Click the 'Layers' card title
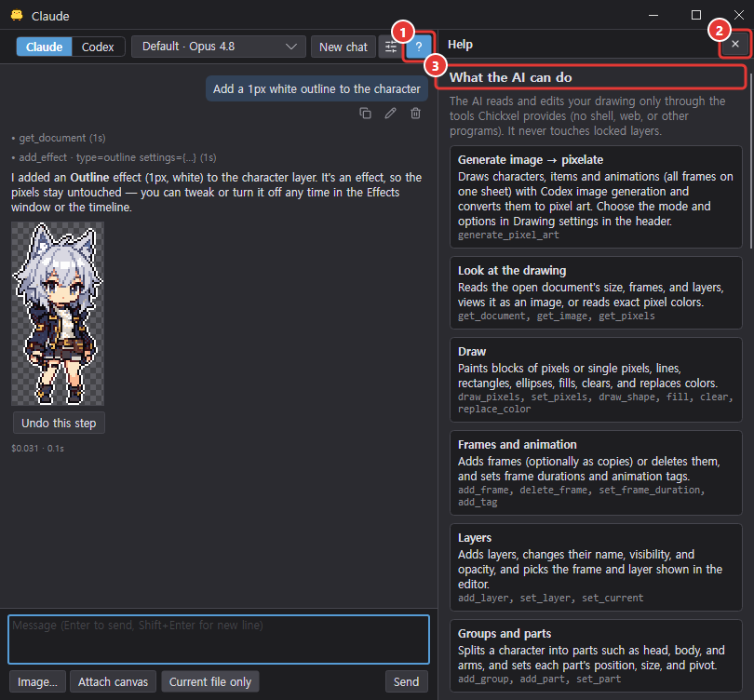 pos(475,537)
